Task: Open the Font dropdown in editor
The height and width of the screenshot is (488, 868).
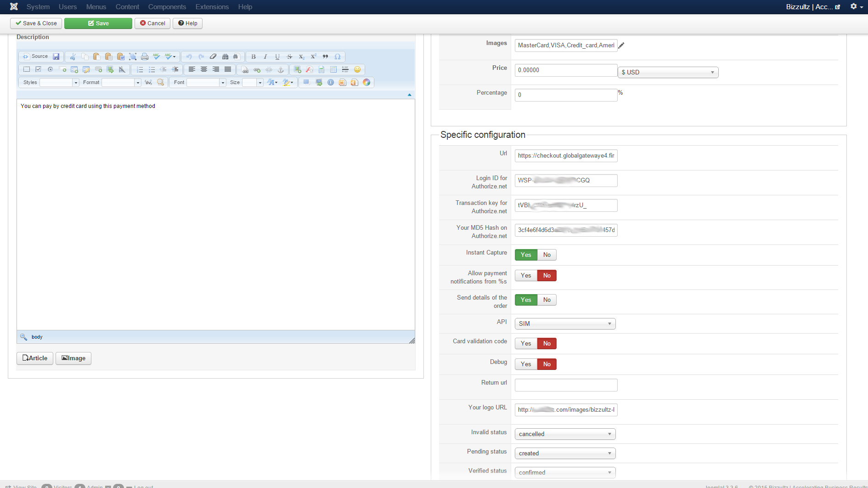Action: [206, 82]
